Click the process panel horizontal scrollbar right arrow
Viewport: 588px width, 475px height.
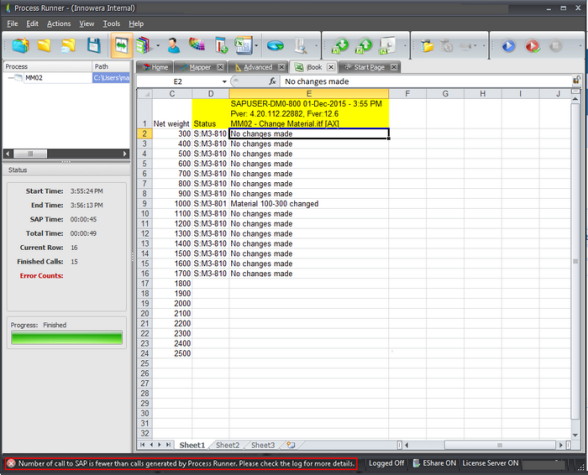click(x=125, y=154)
